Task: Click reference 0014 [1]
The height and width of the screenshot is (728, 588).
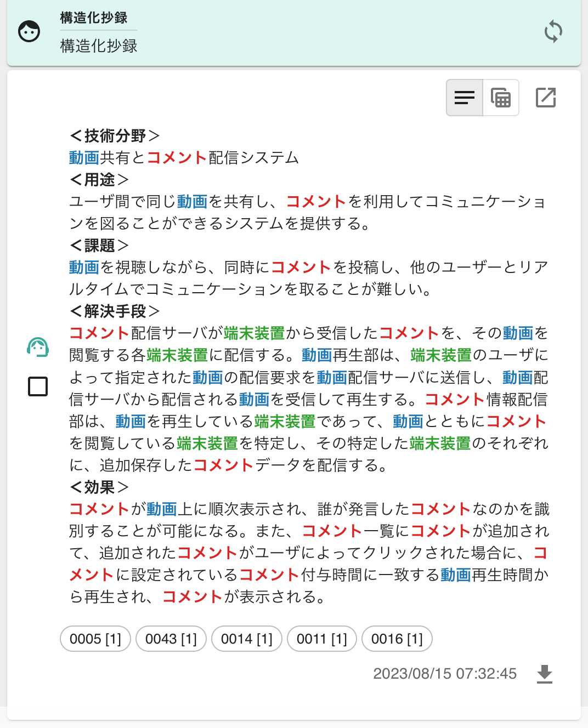Action: pyautogui.click(x=246, y=638)
